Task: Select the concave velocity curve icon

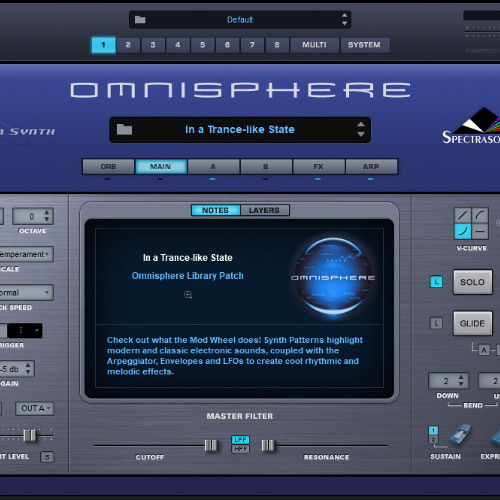Action: pyautogui.click(x=463, y=231)
